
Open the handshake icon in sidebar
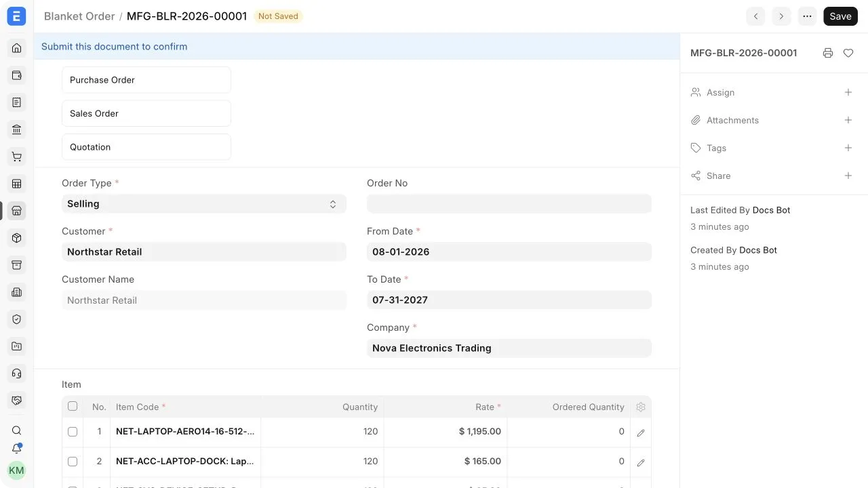pos(17,401)
